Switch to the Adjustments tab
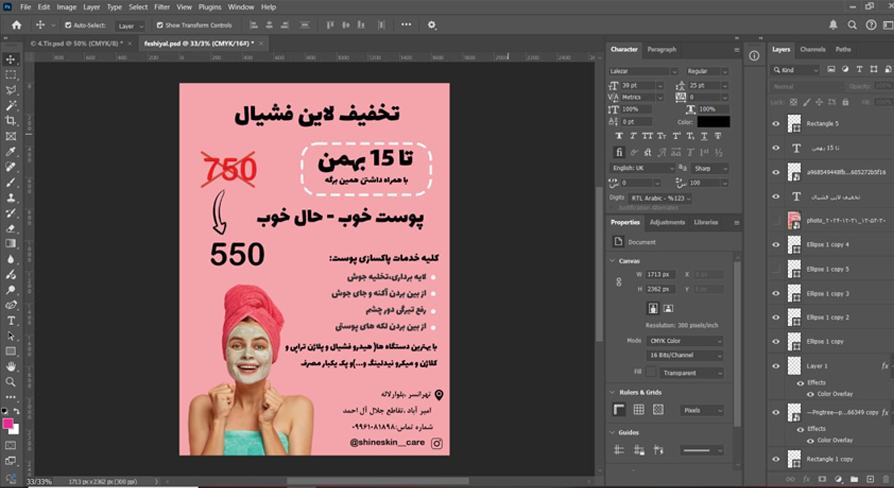894x488 pixels. point(667,222)
